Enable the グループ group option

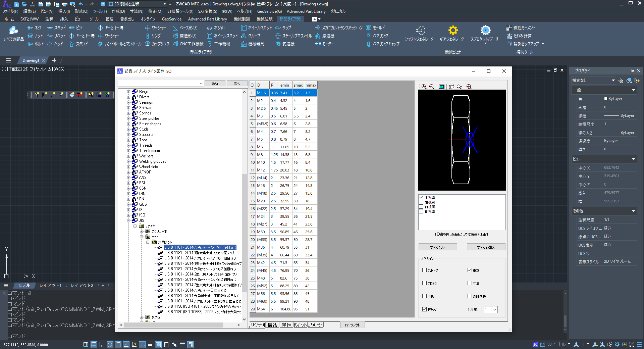pos(424,270)
